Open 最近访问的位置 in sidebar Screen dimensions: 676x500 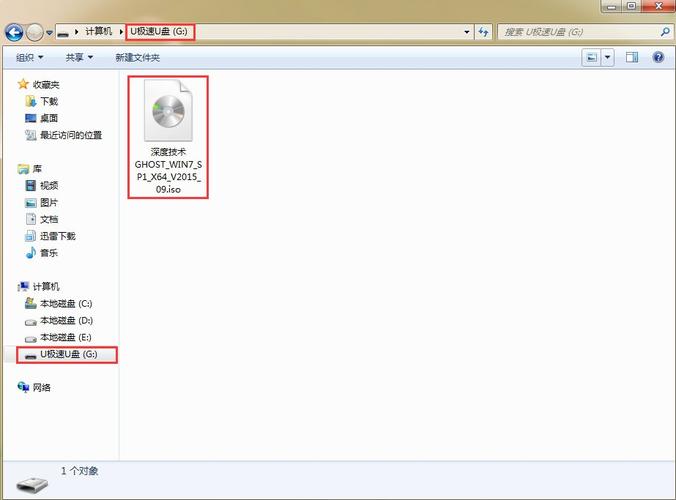point(70,135)
